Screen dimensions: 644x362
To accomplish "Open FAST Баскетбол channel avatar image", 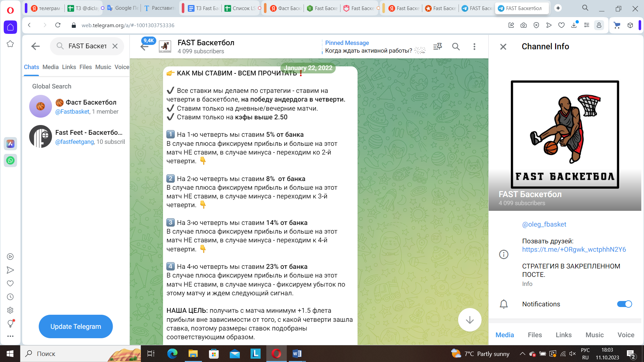I will [x=565, y=134].
